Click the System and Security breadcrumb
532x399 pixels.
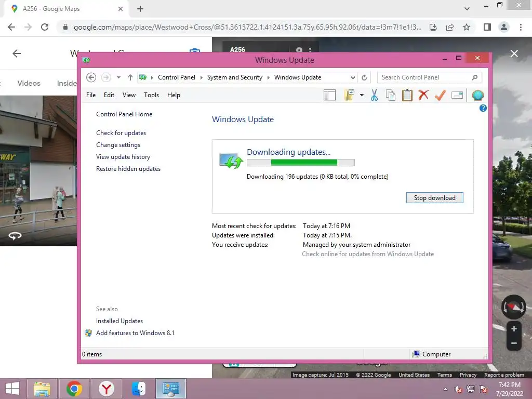tap(235, 77)
